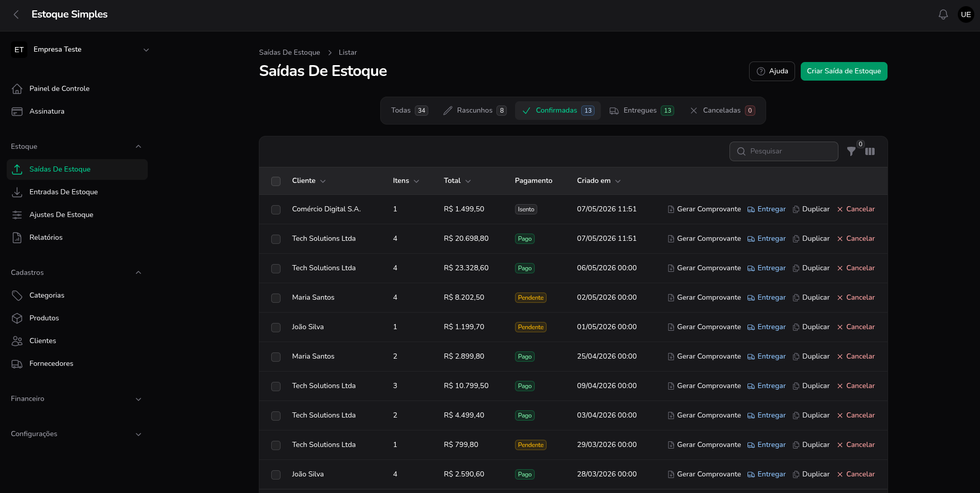Image resolution: width=980 pixels, height=493 pixels.
Task: Click into the Pesquisar search field
Action: coord(784,151)
